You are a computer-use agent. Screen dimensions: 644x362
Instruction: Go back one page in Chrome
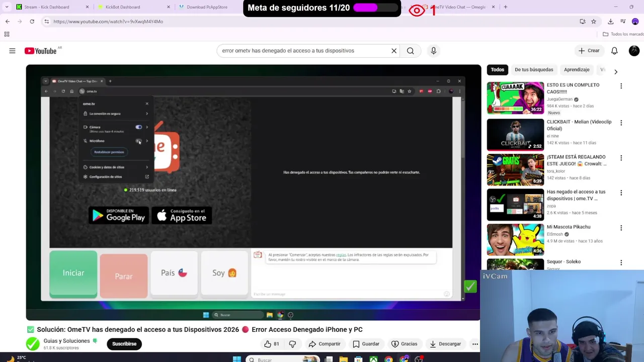coord(8,22)
